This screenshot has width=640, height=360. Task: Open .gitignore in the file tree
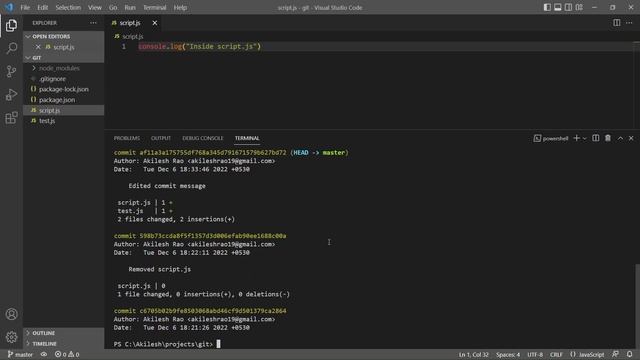[x=63, y=79]
